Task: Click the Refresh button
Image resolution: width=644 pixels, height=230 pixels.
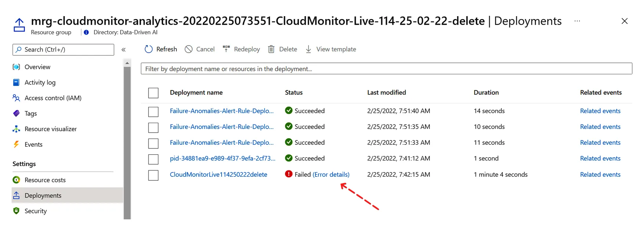Action: (161, 49)
